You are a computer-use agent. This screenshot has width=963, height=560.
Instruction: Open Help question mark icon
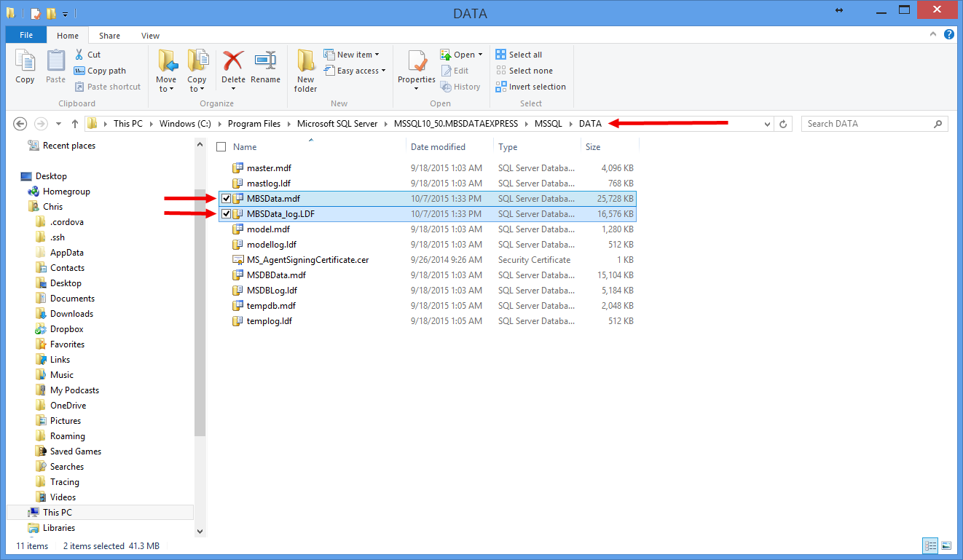pyautogui.click(x=949, y=35)
